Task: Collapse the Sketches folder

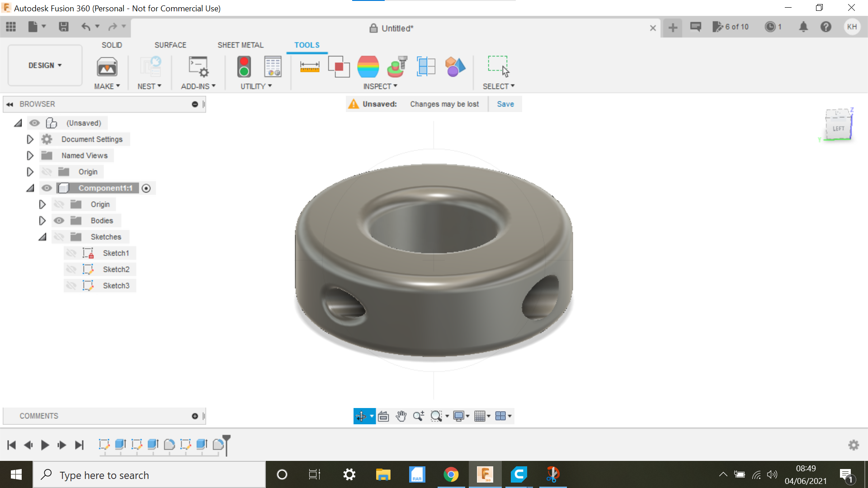Action: [x=42, y=236]
